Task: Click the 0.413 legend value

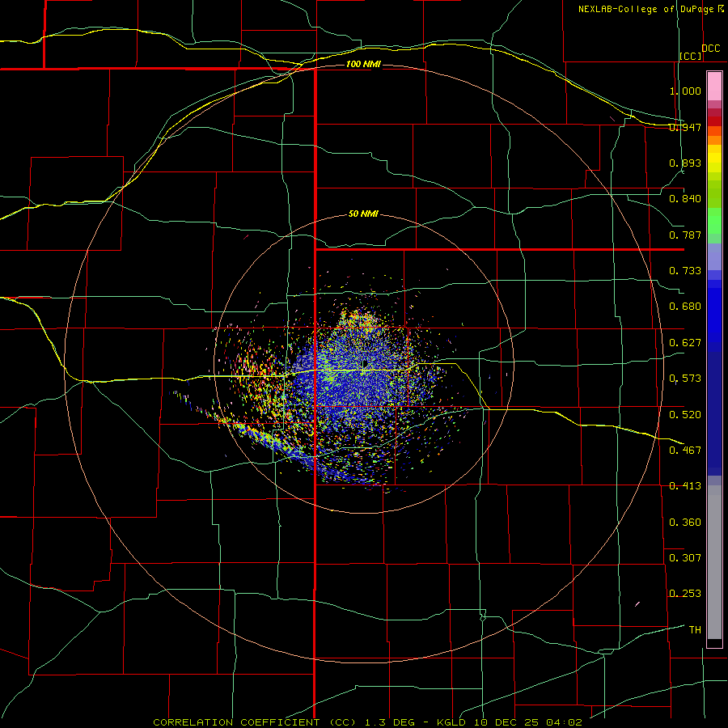Action: tap(685, 486)
